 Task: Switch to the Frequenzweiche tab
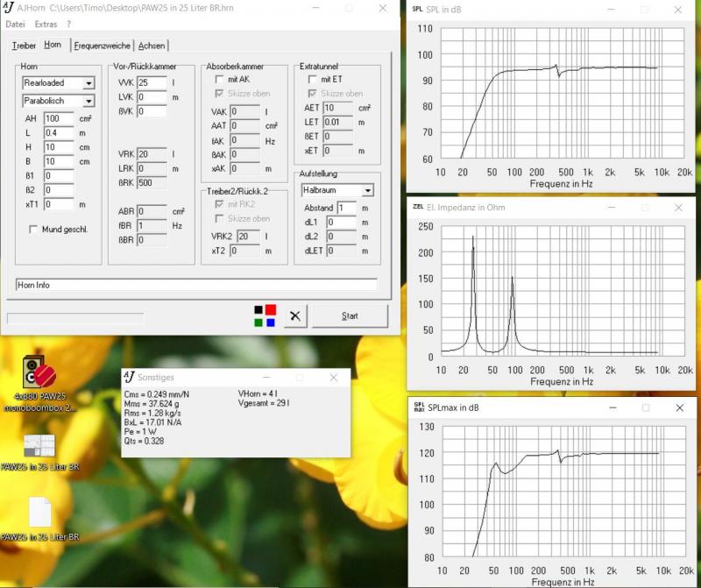103,46
